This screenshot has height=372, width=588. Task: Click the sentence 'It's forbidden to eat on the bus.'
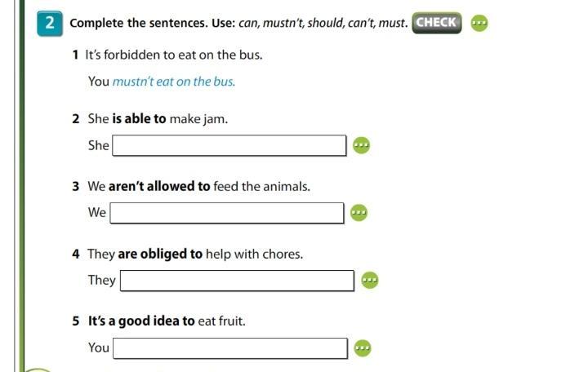pos(173,55)
